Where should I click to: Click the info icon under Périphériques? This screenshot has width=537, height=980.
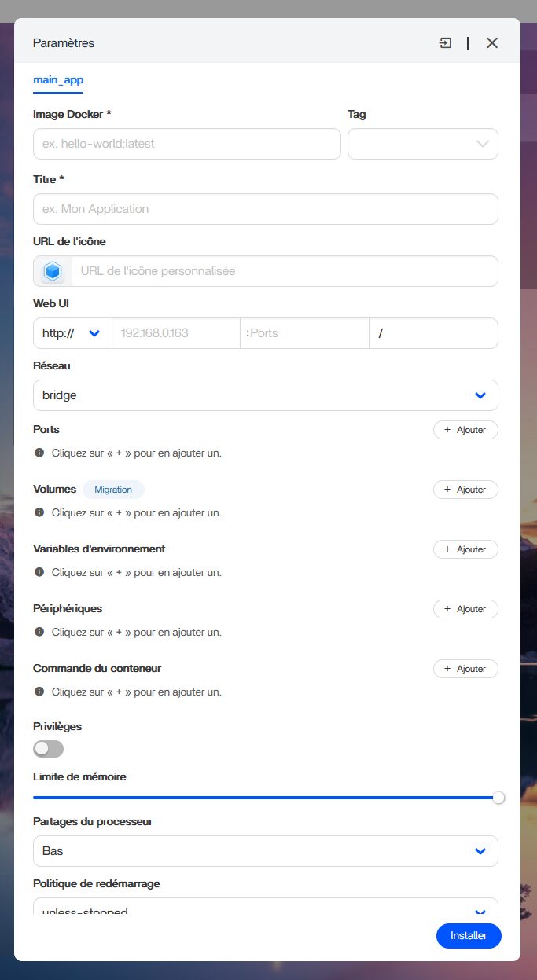pyautogui.click(x=39, y=633)
